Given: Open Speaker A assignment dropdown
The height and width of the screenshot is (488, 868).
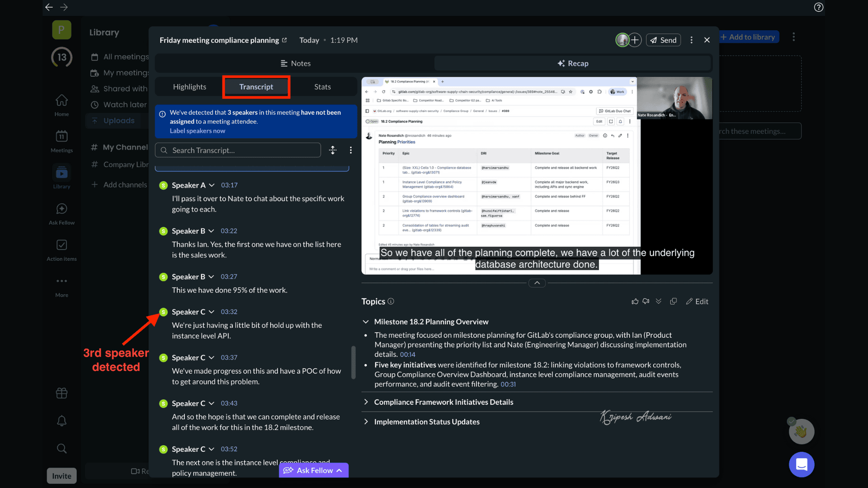Looking at the screenshot, I should tap(212, 185).
